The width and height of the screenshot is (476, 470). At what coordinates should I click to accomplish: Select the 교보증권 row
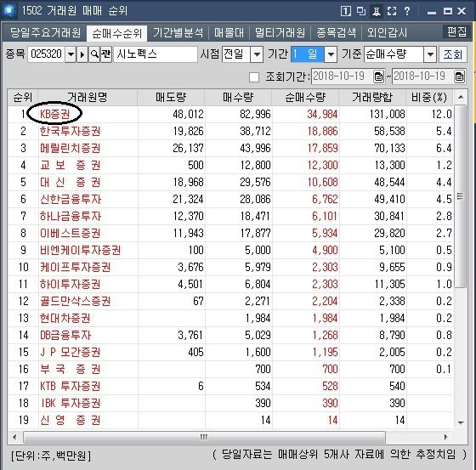pos(230,165)
